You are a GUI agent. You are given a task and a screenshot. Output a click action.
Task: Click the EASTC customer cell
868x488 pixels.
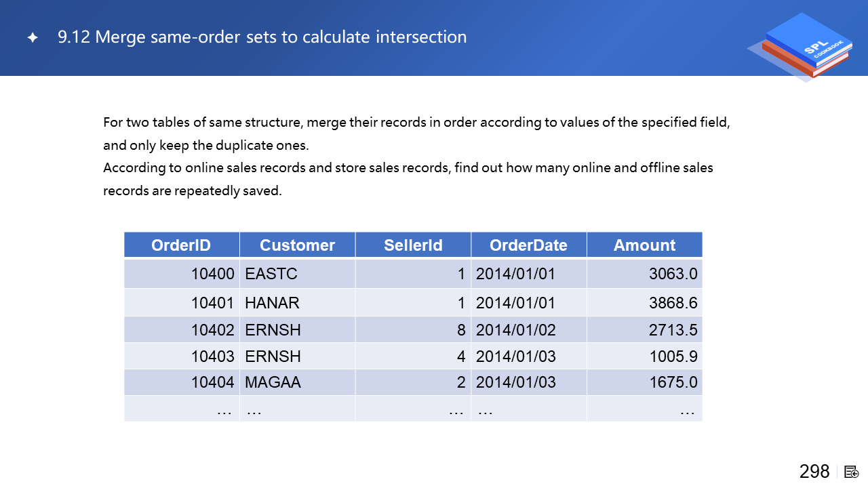271,274
